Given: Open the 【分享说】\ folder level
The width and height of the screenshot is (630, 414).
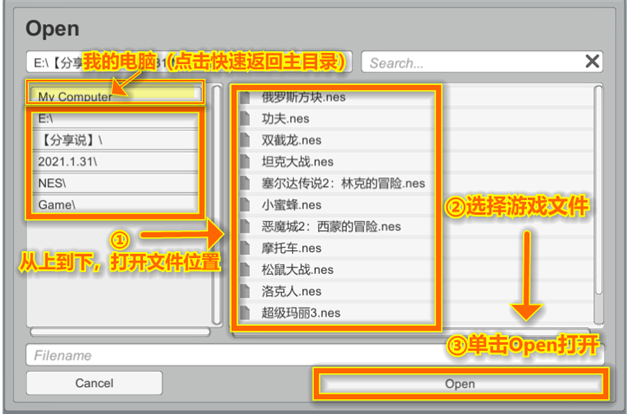Looking at the screenshot, I should click(x=115, y=139).
